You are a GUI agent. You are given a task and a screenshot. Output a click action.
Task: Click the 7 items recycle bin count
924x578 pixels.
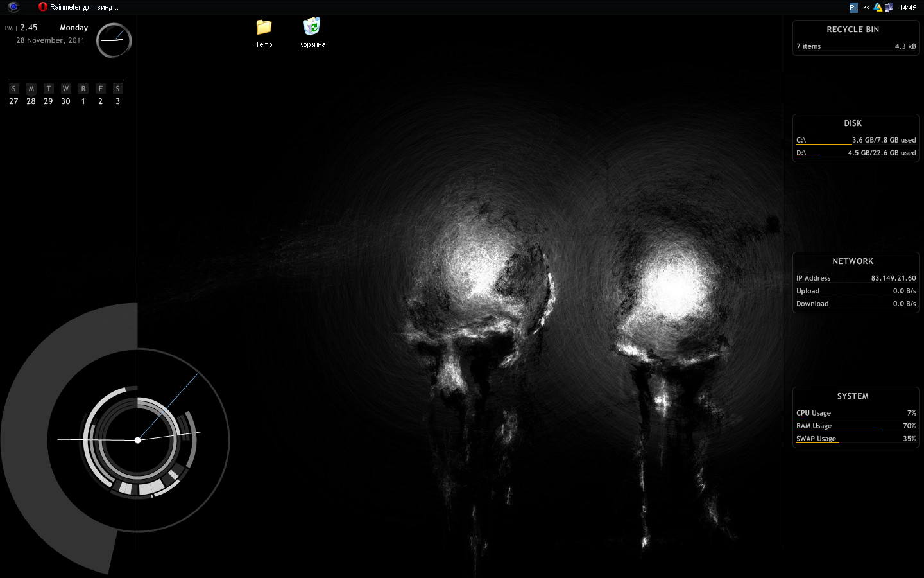(809, 46)
